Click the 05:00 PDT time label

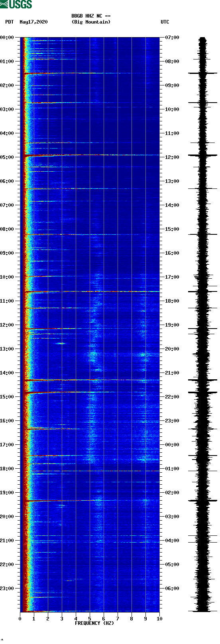pos(7,157)
